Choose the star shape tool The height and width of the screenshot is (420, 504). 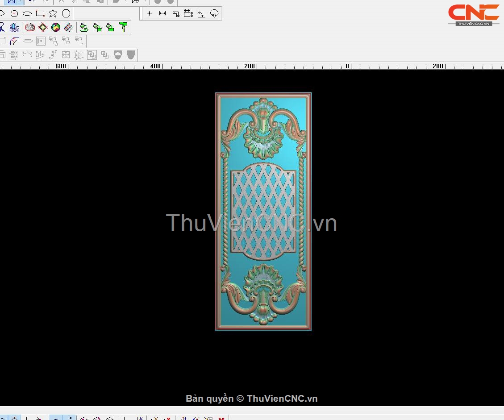[x=53, y=13]
